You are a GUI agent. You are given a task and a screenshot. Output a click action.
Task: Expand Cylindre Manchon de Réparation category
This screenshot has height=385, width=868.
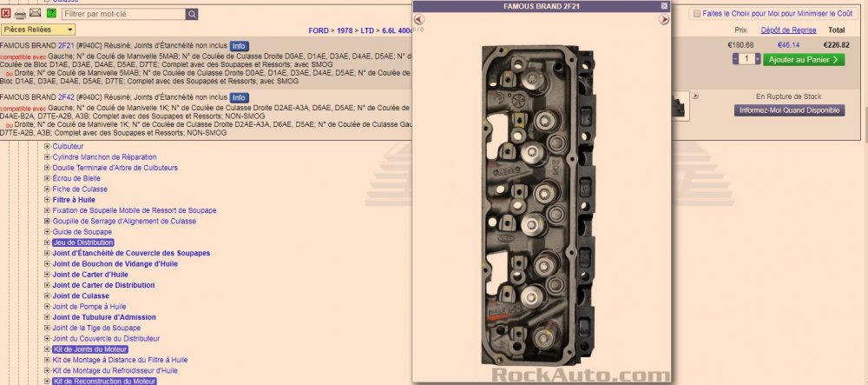coord(47,156)
